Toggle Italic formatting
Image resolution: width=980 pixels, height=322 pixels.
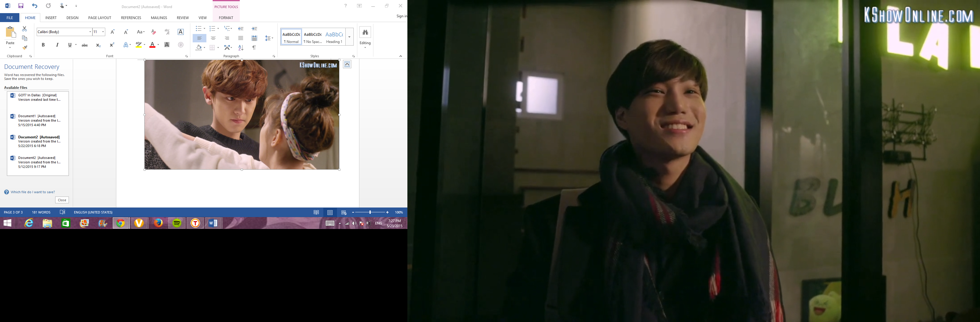pos(57,45)
